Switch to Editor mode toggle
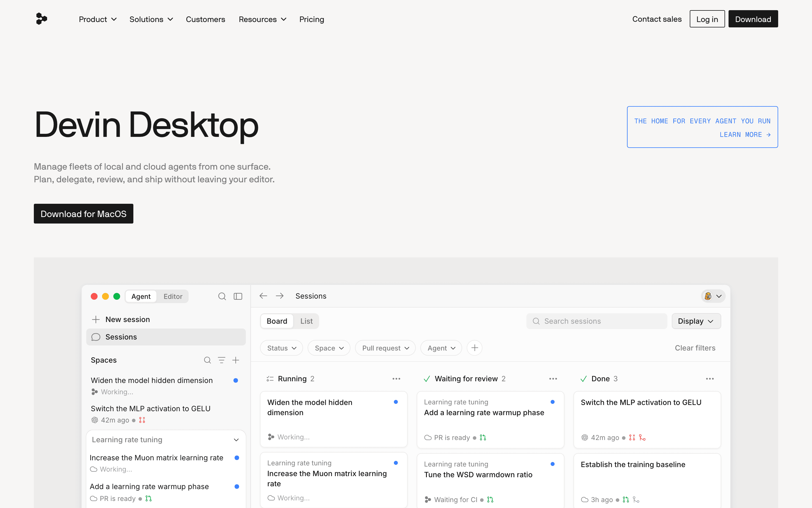This screenshot has width=812, height=508. coord(173,296)
